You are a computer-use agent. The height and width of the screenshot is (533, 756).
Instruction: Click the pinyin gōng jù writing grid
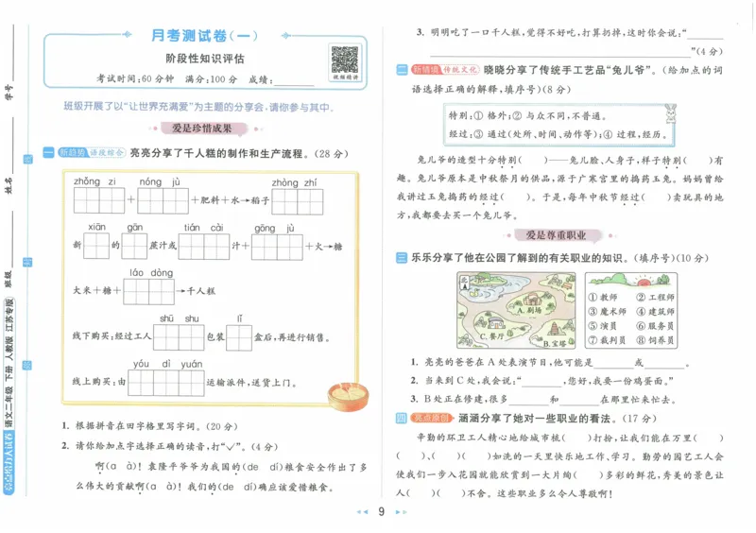click(x=277, y=248)
